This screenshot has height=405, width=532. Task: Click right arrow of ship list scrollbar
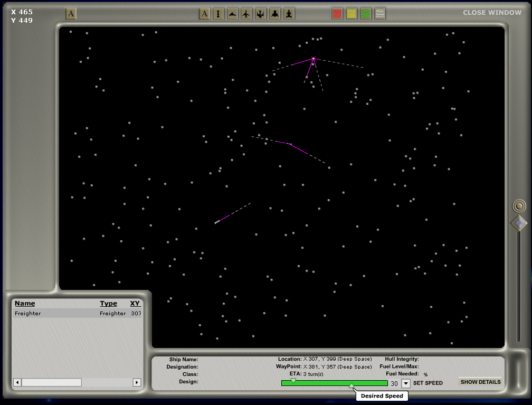(137, 382)
